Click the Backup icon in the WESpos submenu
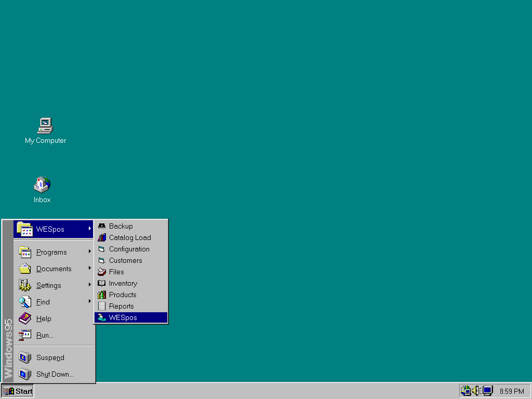The height and width of the screenshot is (399, 532). [102, 226]
